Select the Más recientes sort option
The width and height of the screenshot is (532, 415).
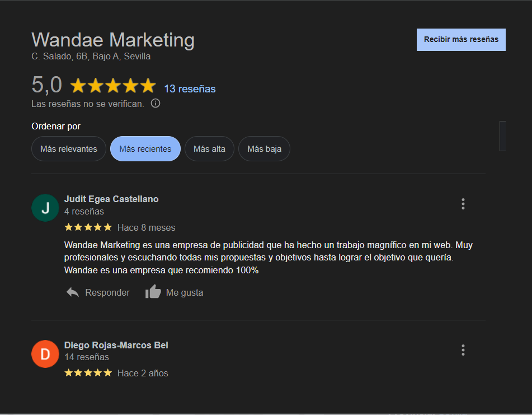pos(145,149)
